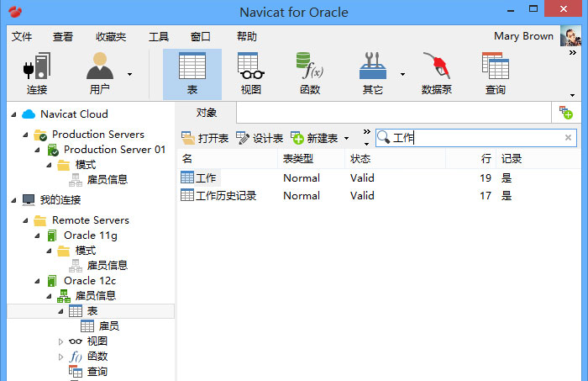The image size is (588, 381).
Task: Open the 帮助 menu
Action: pos(247,37)
